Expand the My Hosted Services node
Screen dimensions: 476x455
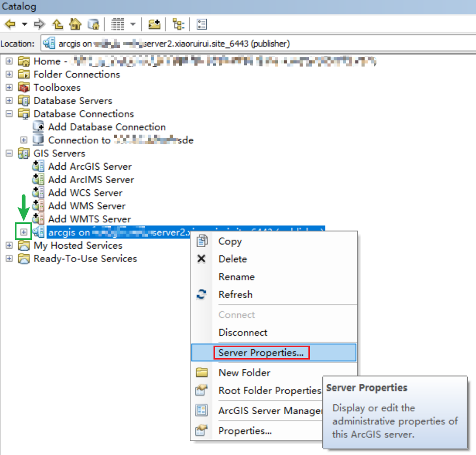tap(9, 245)
